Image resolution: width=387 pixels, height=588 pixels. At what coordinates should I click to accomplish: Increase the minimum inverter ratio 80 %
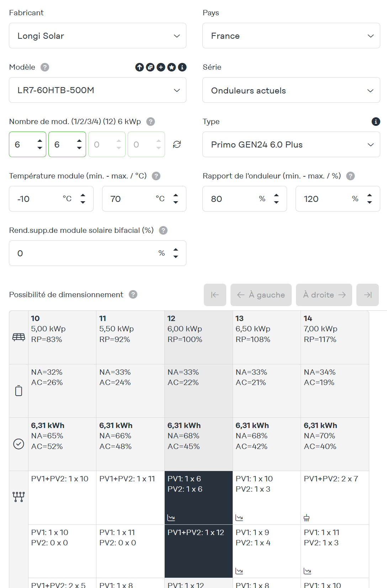276,195
